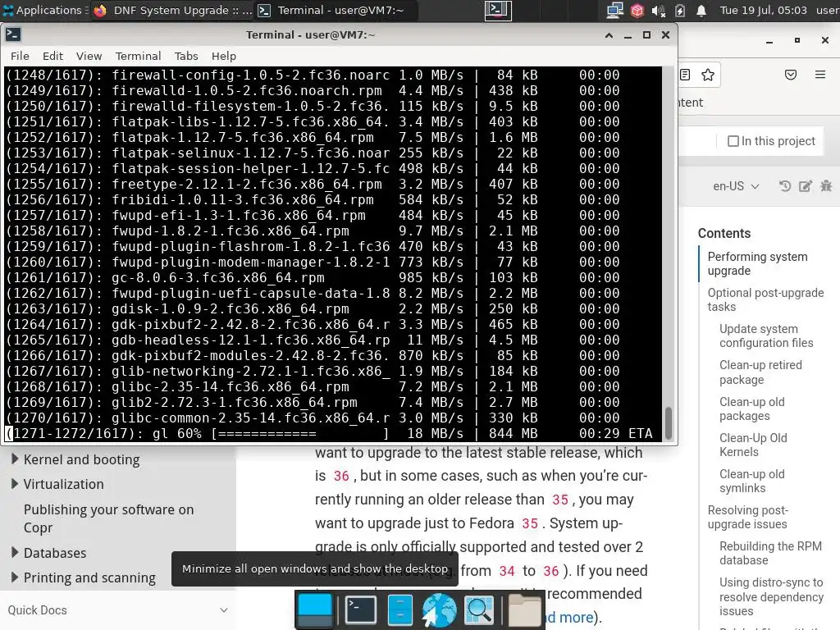Switch to DNF System Upgrade Firefox taskbar window
Viewport: 840px width, 630px height.
click(x=172, y=10)
